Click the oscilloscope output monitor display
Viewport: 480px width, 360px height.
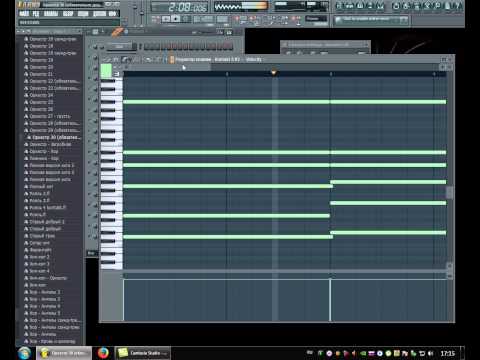pyautogui.click(x=241, y=6)
